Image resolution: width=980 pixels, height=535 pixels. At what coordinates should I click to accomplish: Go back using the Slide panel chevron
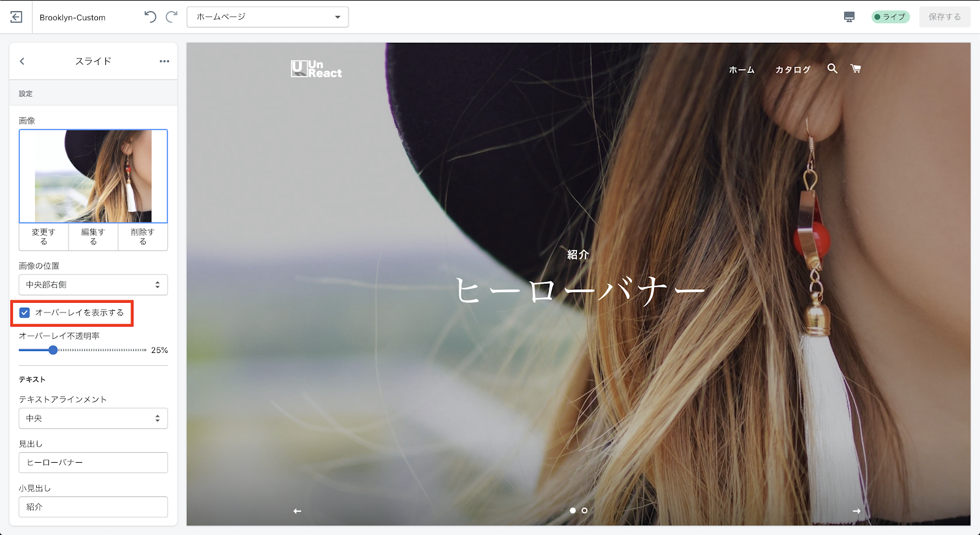pos(22,61)
